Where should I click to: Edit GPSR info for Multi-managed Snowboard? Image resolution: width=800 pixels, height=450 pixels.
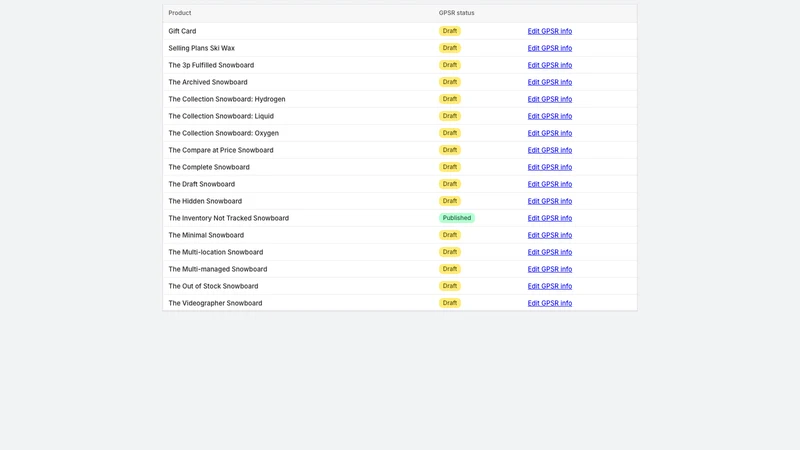point(549,269)
